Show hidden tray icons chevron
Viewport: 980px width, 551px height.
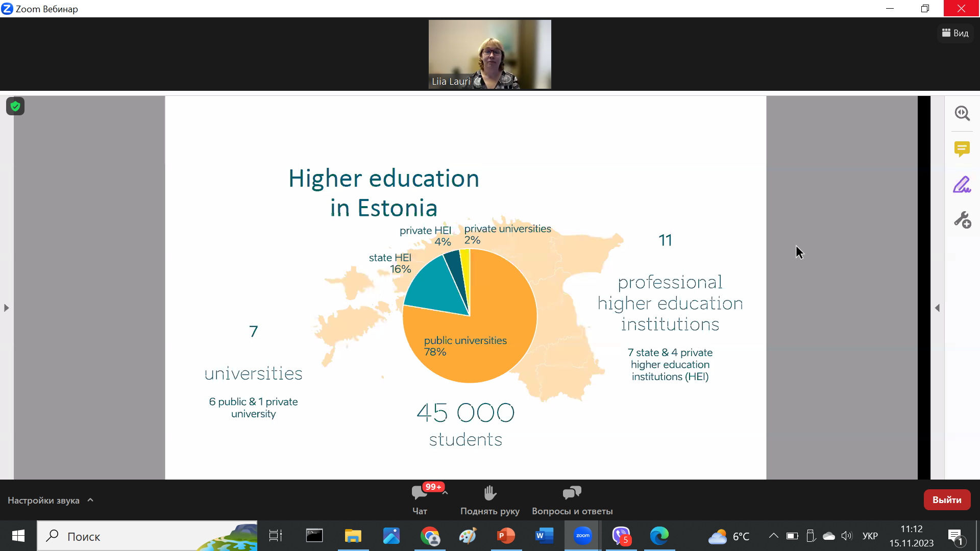point(774,536)
